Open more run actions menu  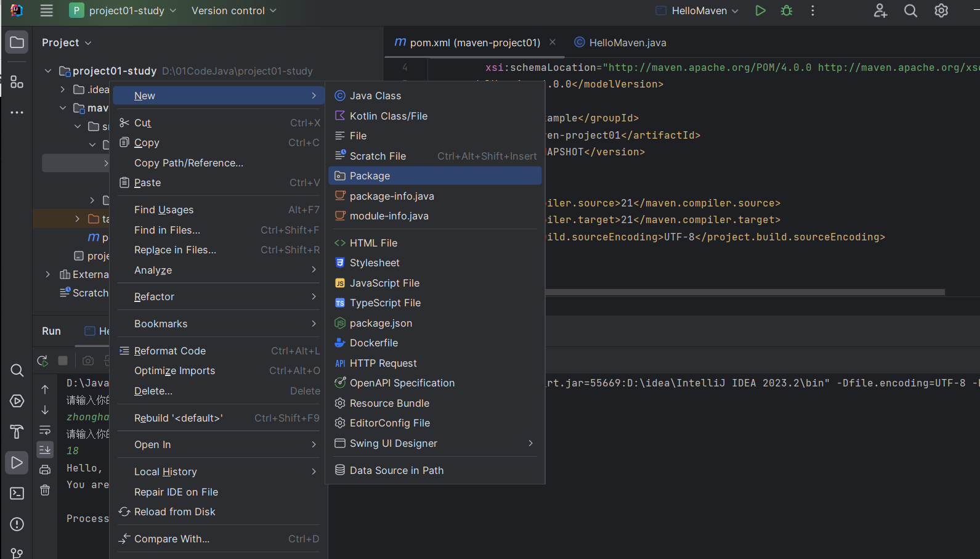[812, 10]
